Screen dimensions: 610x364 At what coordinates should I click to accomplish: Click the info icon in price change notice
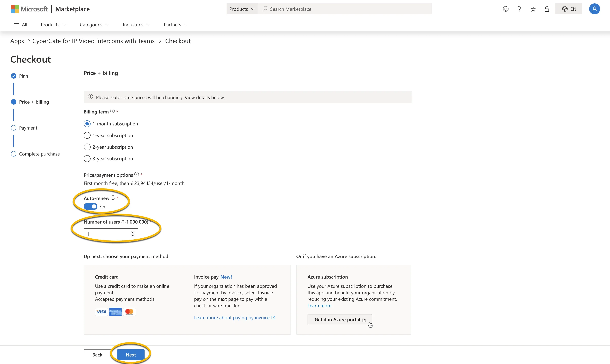coord(90,97)
